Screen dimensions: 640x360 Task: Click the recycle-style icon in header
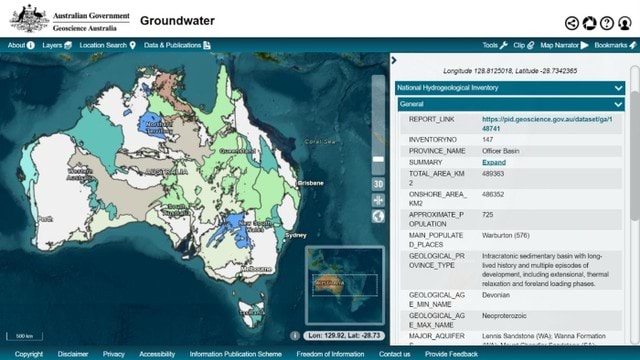589,23
